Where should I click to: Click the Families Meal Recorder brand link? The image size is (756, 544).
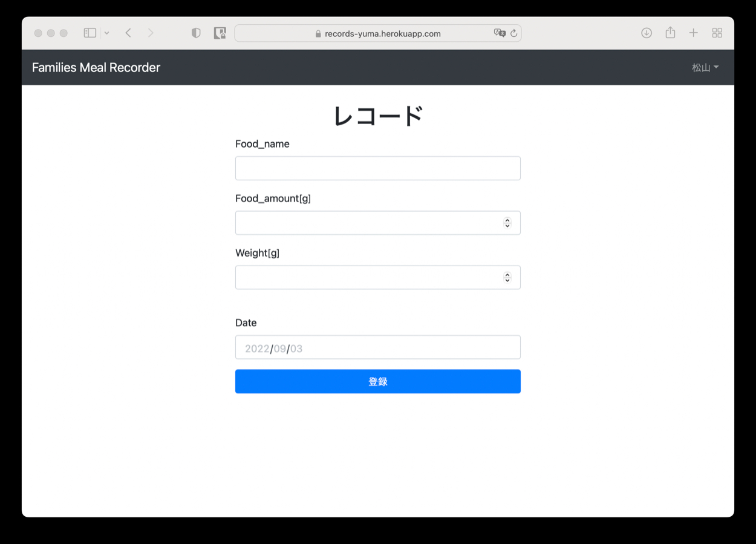pyautogui.click(x=96, y=68)
